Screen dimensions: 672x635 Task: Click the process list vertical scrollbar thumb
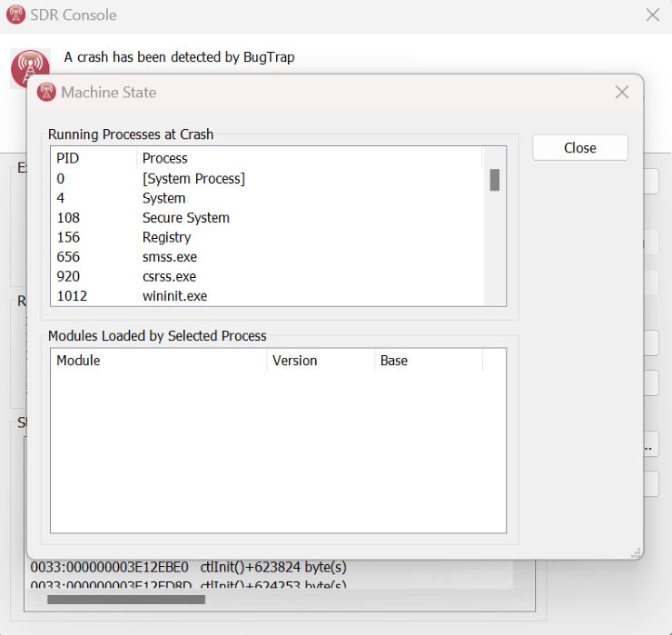(x=495, y=180)
